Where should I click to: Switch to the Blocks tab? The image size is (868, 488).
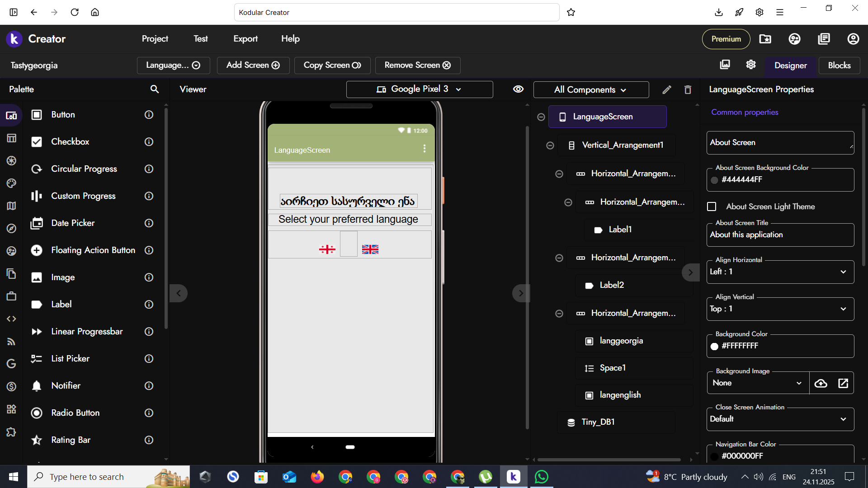click(839, 65)
